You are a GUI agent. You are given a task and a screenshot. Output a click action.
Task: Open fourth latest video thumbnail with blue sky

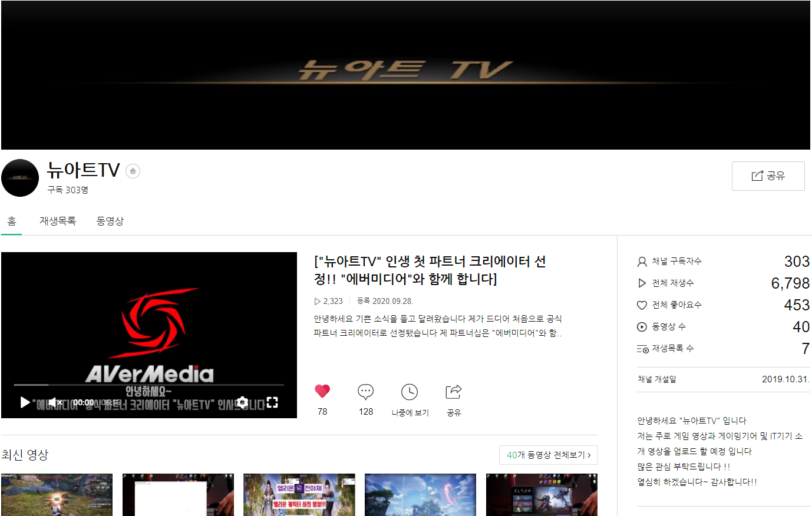pyautogui.click(x=420, y=495)
